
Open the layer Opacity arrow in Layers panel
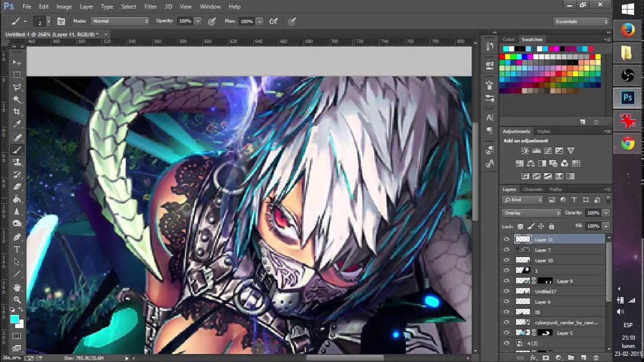606,213
